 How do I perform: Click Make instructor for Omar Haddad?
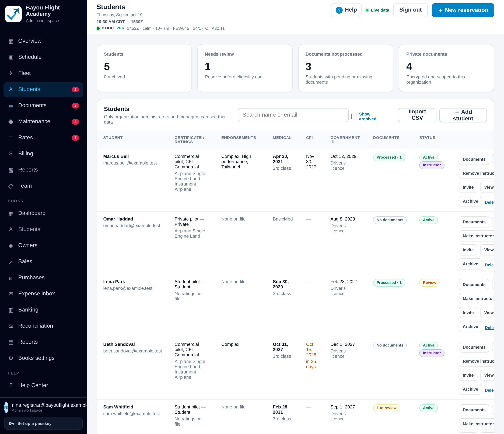[x=477, y=236]
